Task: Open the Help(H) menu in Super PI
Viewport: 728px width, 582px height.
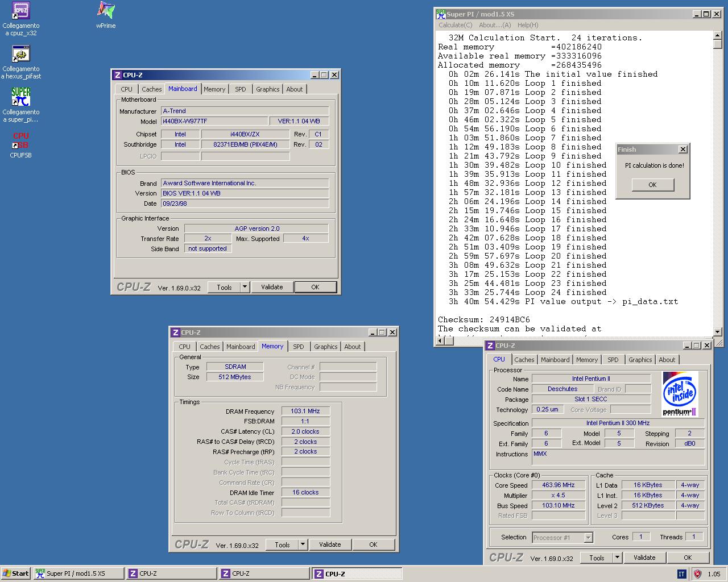Action: (528, 25)
